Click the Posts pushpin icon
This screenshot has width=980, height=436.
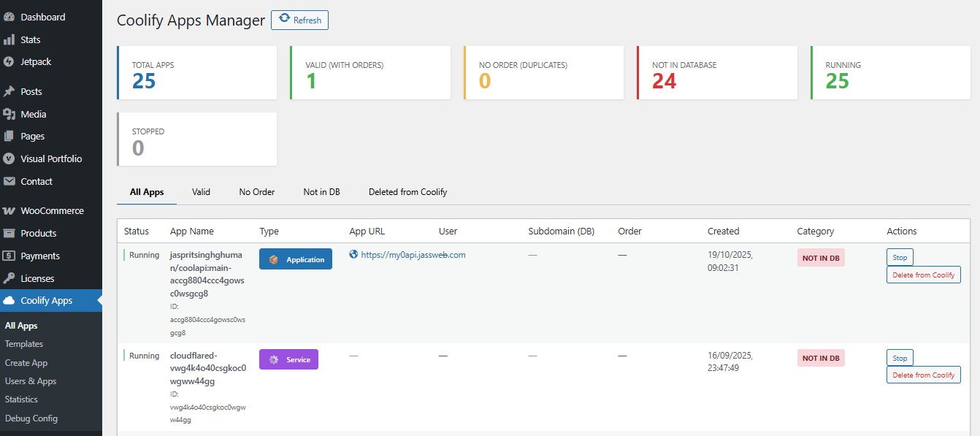9,91
